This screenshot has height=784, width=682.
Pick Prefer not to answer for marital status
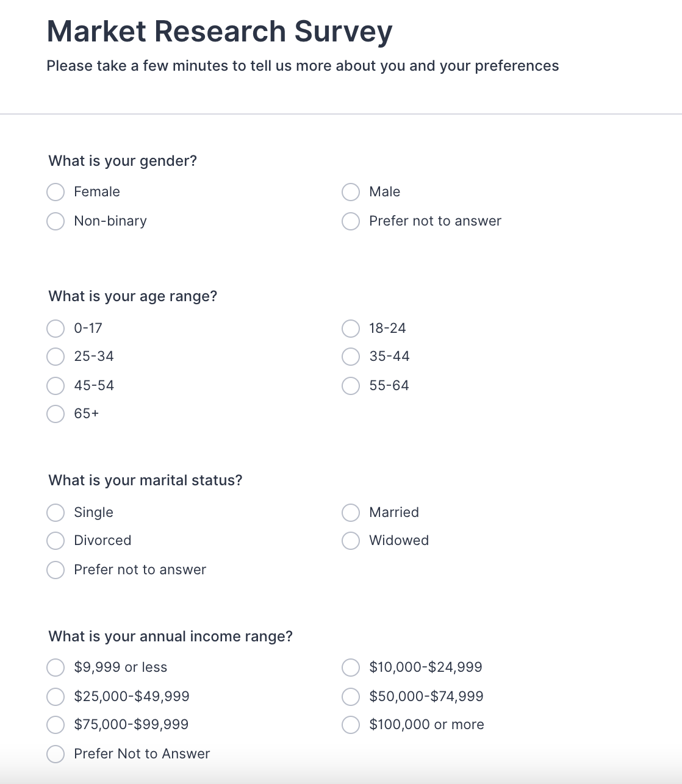click(56, 570)
